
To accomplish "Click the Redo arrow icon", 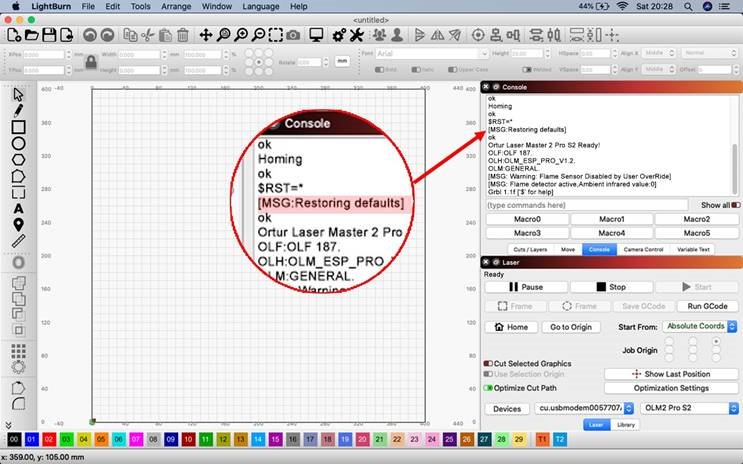I will [108, 35].
